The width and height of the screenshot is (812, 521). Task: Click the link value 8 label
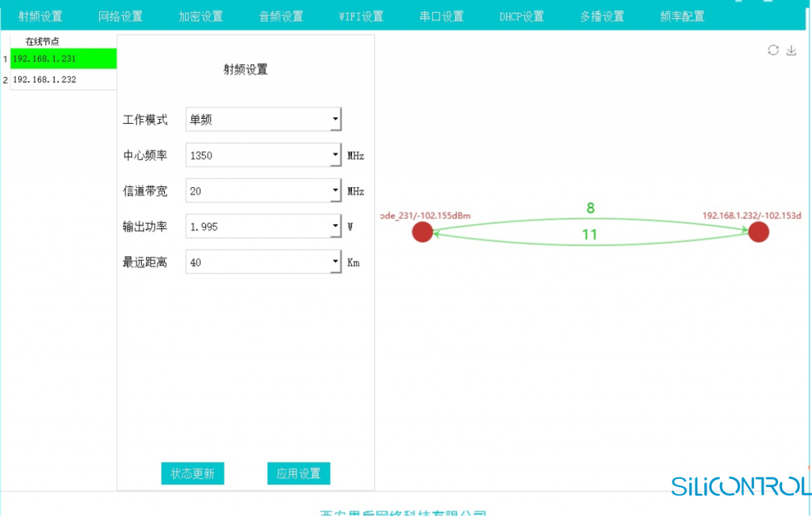590,209
